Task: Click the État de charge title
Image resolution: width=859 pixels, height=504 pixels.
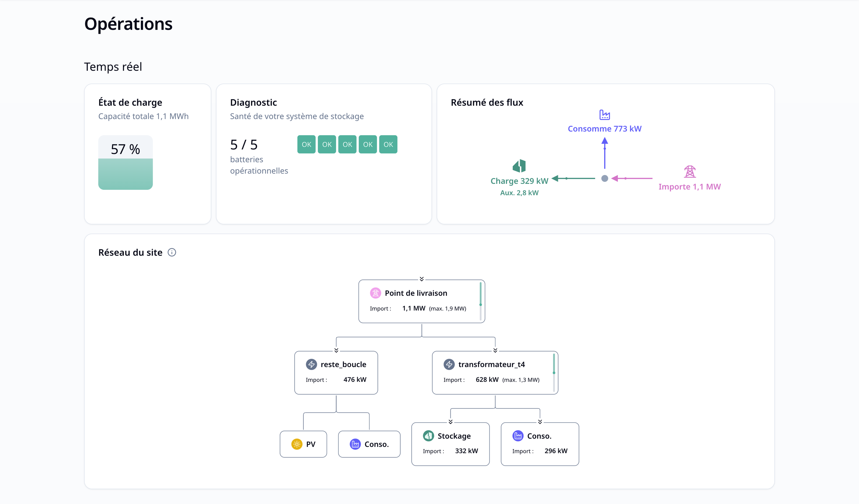Action: coord(130,103)
